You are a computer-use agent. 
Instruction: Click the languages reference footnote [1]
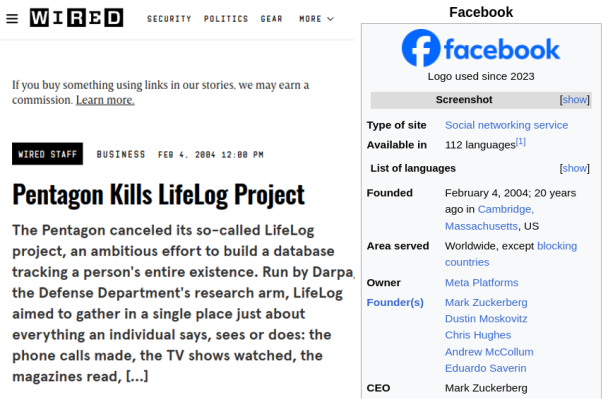click(521, 142)
